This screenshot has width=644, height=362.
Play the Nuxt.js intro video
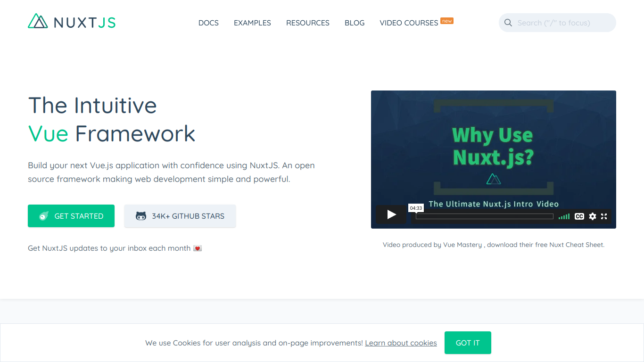pyautogui.click(x=391, y=214)
